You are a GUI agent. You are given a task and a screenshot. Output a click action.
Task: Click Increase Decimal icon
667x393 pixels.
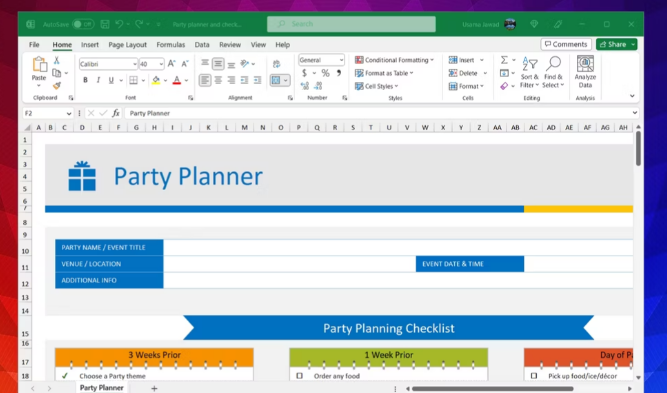305,86
